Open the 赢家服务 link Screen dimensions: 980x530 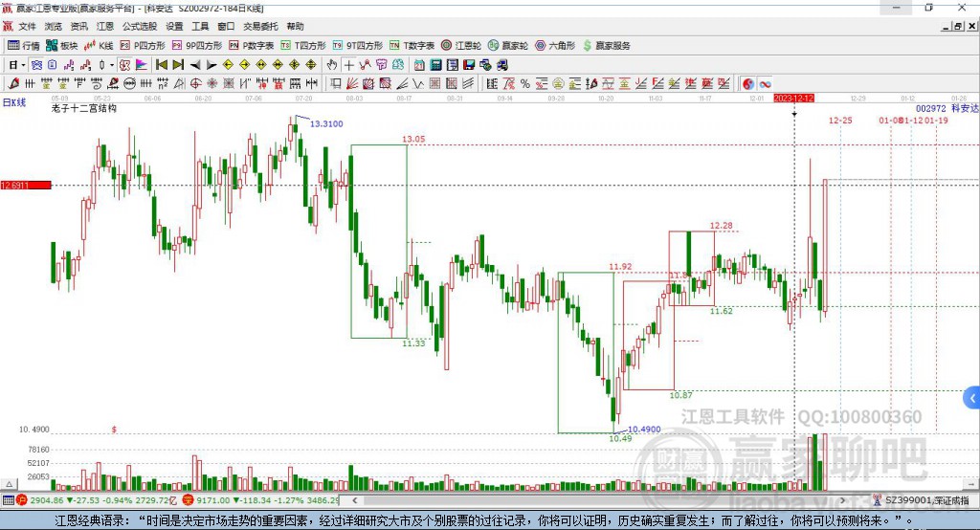tap(606, 46)
